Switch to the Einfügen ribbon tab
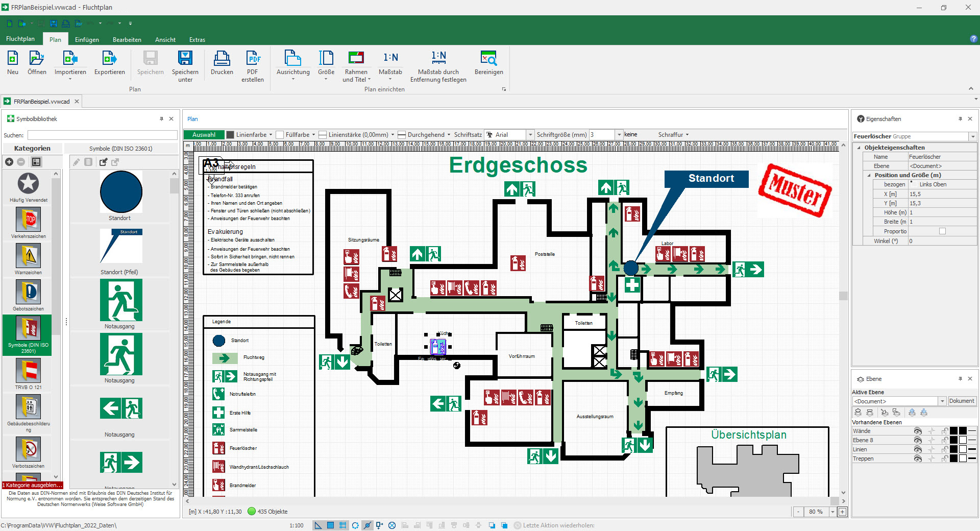The width and height of the screenshot is (980, 531). (87, 39)
